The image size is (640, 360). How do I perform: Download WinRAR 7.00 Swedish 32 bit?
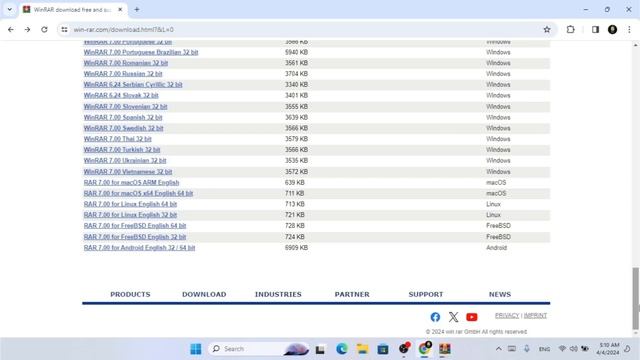[123, 128]
